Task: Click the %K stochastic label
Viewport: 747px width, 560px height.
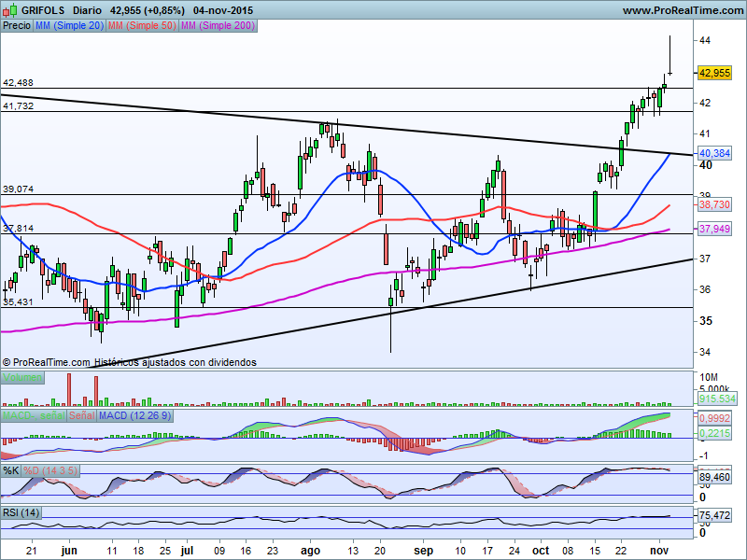Action: tap(11, 470)
